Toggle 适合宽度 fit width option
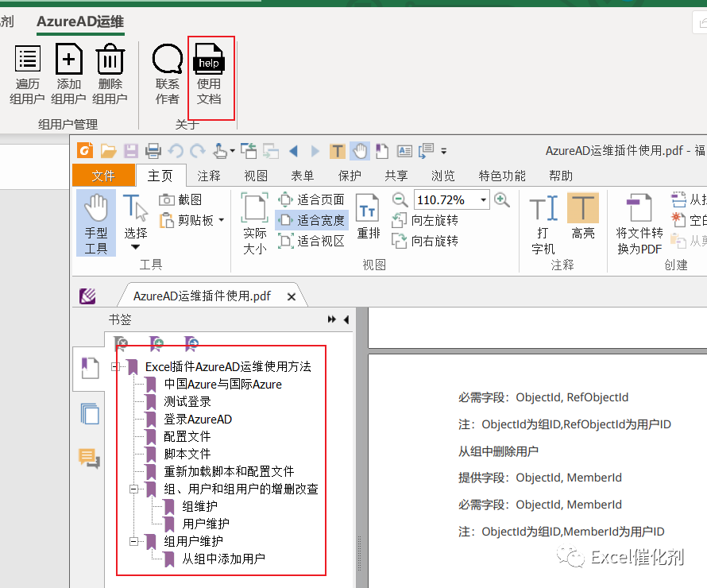707x588 pixels. pyautogui.click(x=311, y=221)
